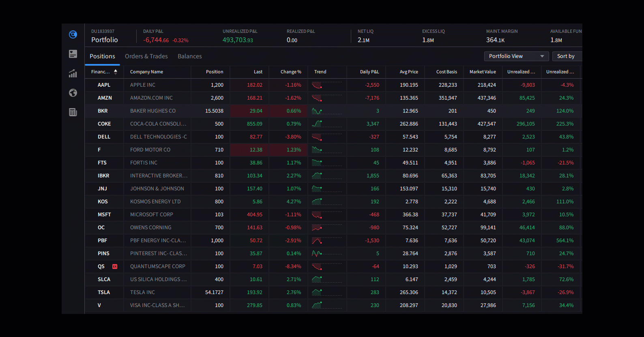Screen dimensions: 644x337
Task: Sort by Change % column header
Action: (291, 72)
